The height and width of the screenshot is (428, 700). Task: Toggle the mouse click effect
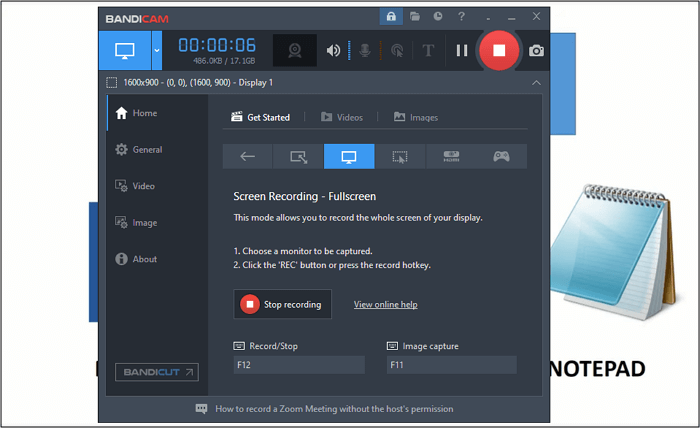(x=397, y=50)
